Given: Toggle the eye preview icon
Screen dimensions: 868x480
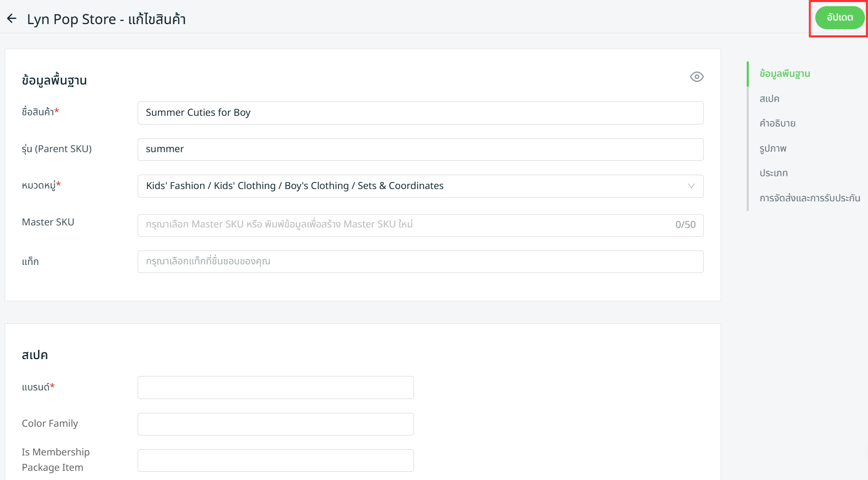Looking at the screenshot, I should point(697,77).
